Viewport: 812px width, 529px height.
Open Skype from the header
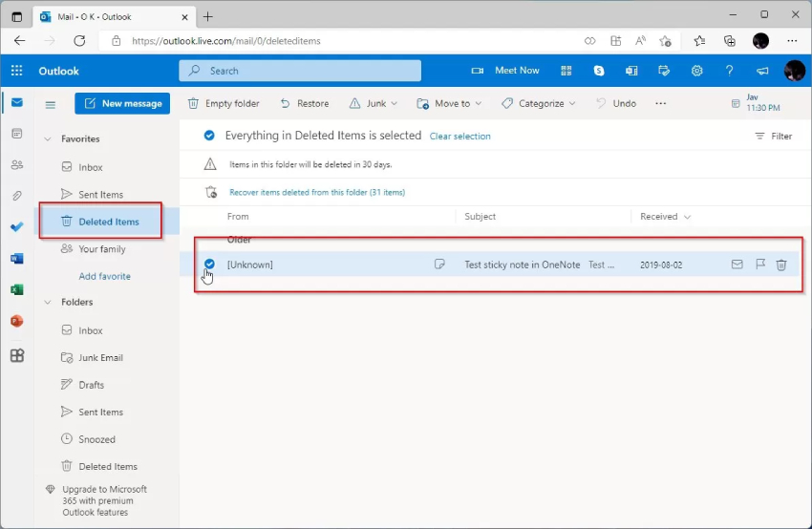(599, 71)
